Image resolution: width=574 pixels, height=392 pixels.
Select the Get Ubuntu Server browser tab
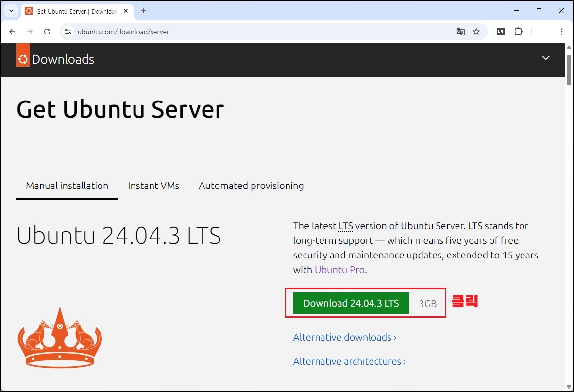click(77, 11)
